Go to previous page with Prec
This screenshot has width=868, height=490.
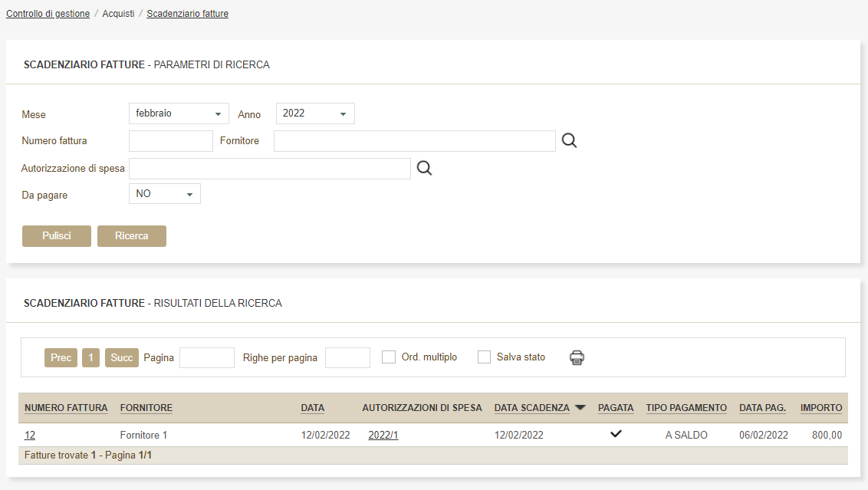(61, 358)
